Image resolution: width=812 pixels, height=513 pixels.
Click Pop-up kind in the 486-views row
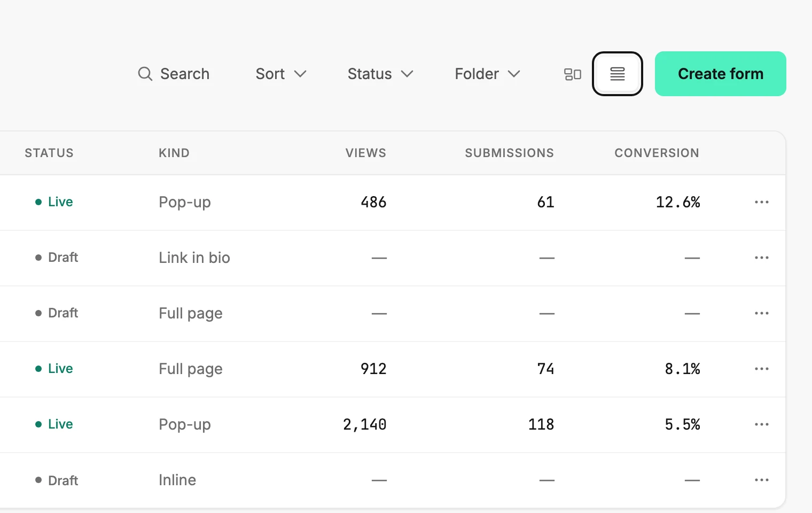click(x=185, y=203)
